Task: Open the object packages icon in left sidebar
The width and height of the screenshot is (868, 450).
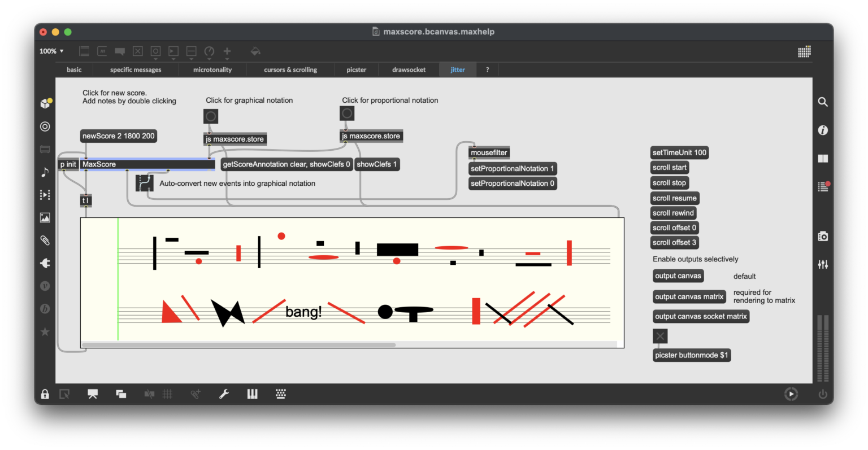Action: (45, 103)
